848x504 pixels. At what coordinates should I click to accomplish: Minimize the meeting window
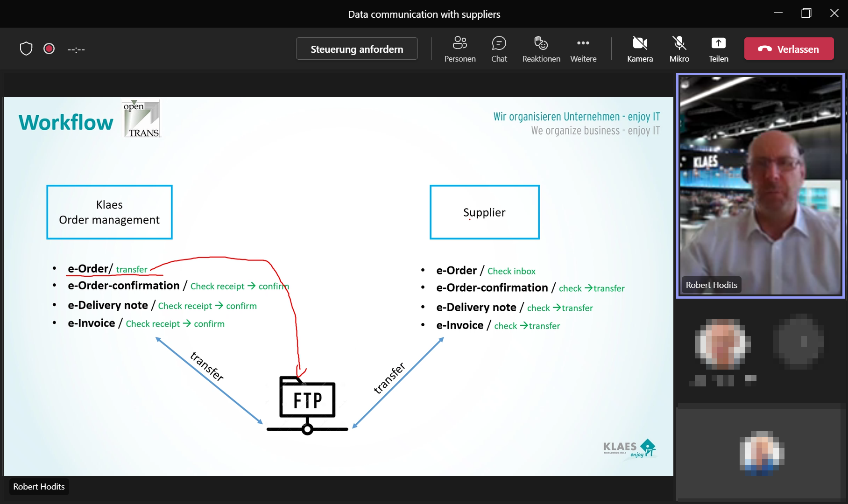(x=778, y=13)
